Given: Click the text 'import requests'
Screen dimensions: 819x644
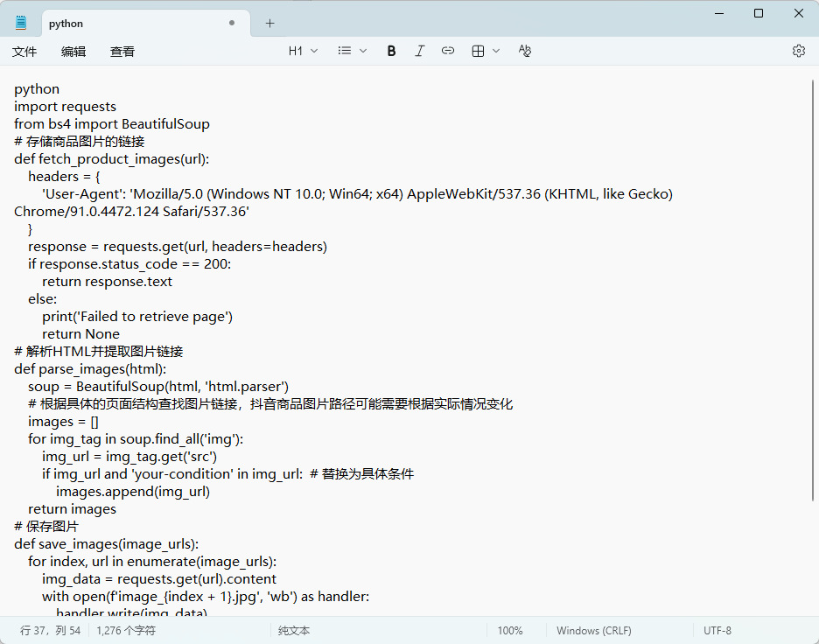Looking at the screenshot, I should [66, 107].
